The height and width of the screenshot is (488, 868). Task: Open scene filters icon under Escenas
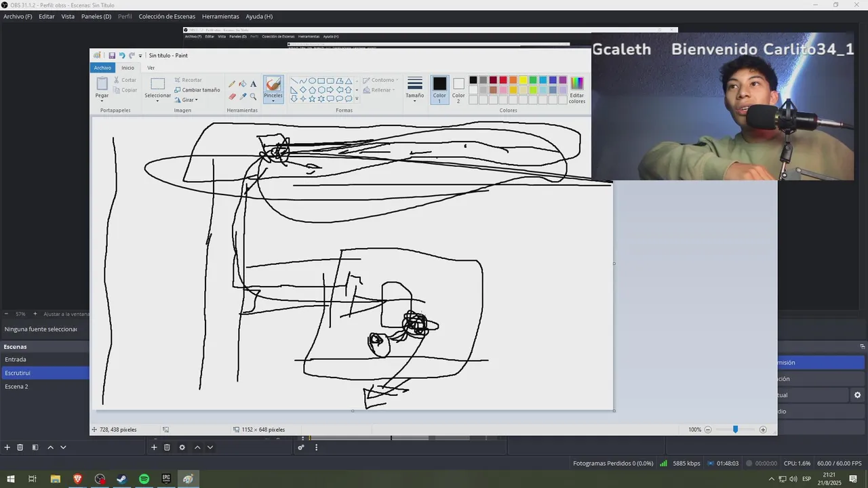(35, 447)
